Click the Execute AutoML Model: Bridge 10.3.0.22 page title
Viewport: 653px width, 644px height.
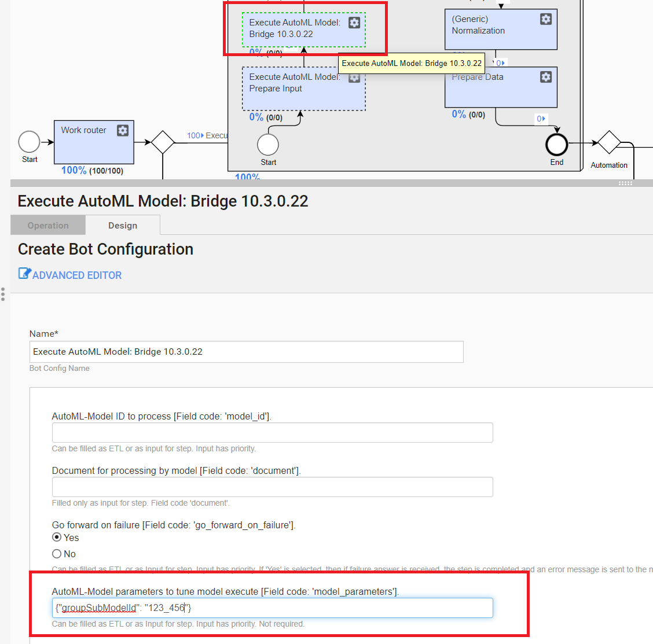pos(163,201)
